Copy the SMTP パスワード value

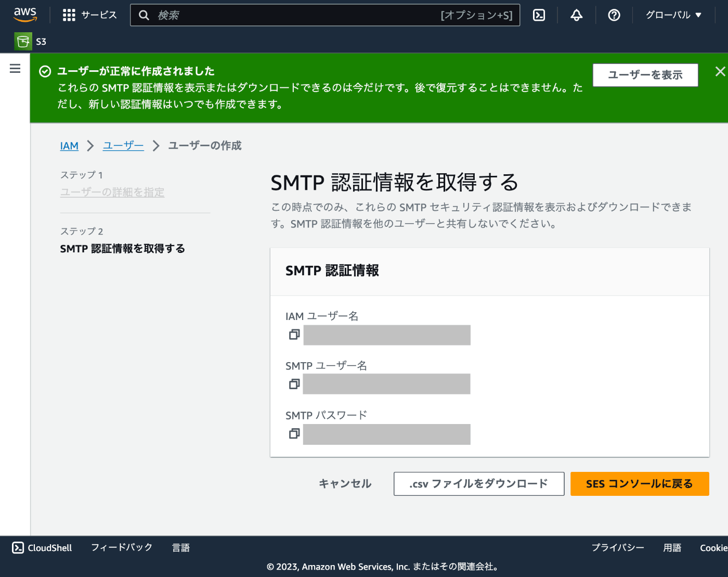tap(294, 433)
